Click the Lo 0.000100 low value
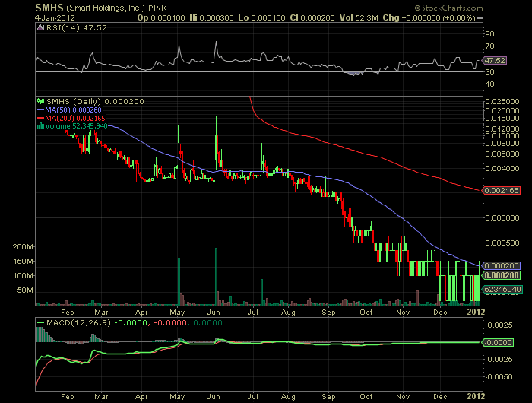The width and height of the screenshot is (532, 403). (261, 18)
